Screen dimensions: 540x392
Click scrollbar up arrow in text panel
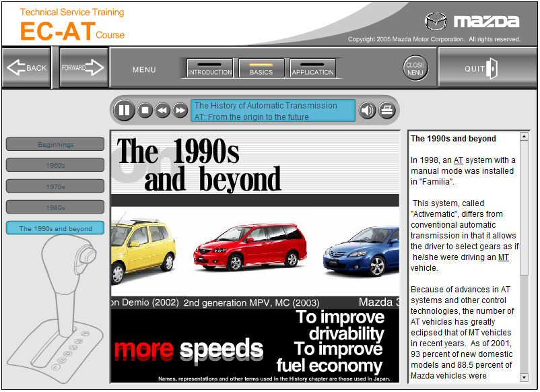point(524,137)
